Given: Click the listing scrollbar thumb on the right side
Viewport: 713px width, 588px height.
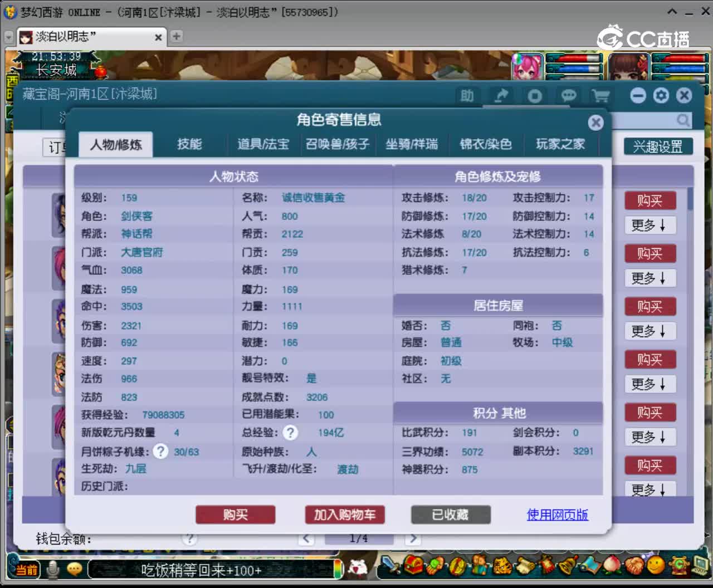Looking at the screenshot, I should [690, 199].
